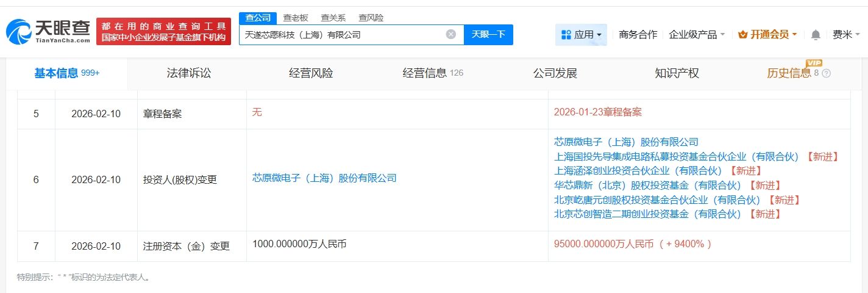
Task: Expand the 企业级产品 dropdown
Action: (697, 35)
